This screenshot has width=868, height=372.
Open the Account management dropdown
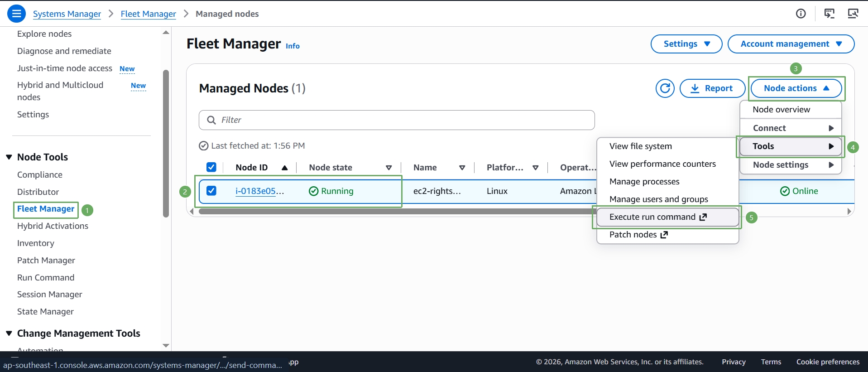791,44
